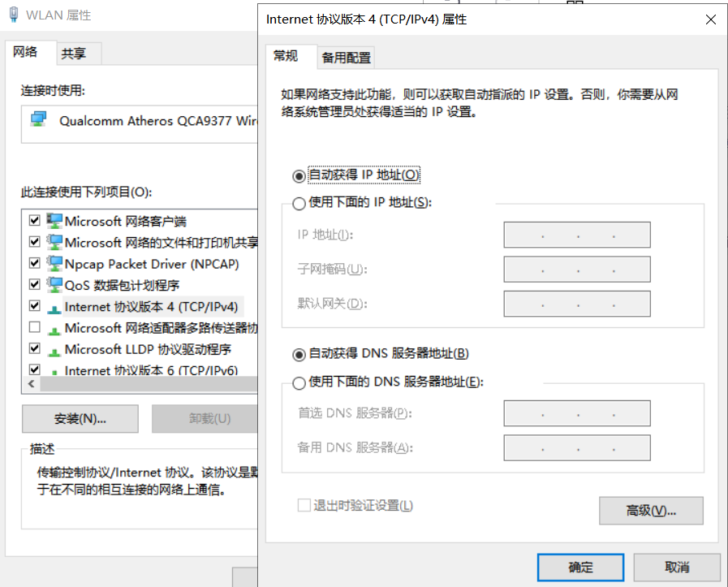Select 使用下面的 IP 地址 radio button
This screenshot has height=587, width=728.
click(299, 204)
